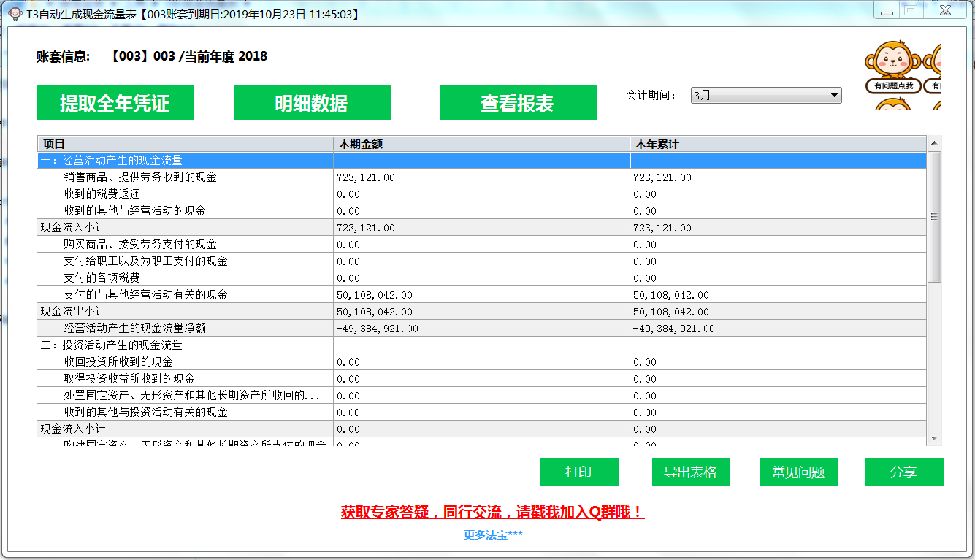Select row 二：投资活动产生的现金流量
The width and height of the screenshot is (975, 560).
tap(482, 345)
